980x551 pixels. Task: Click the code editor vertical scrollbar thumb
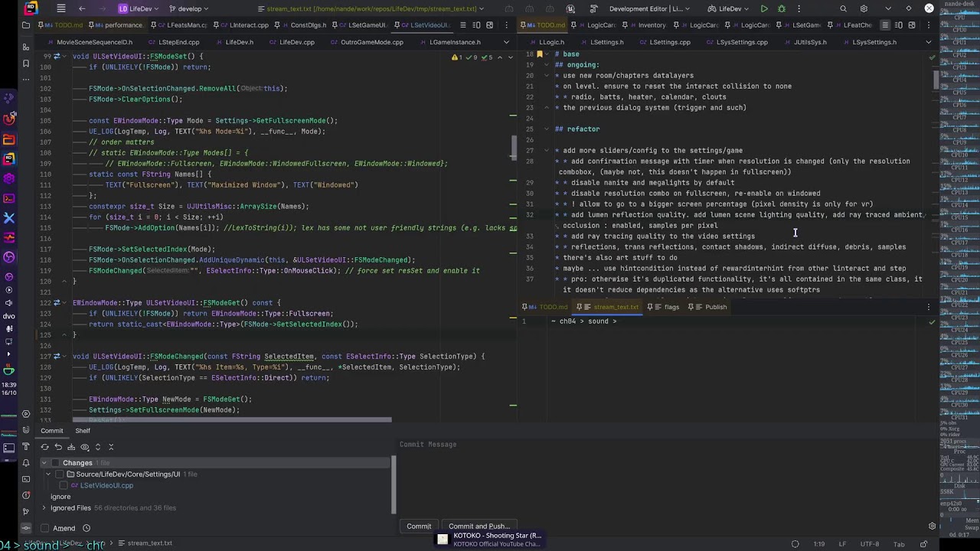(514, 149)
